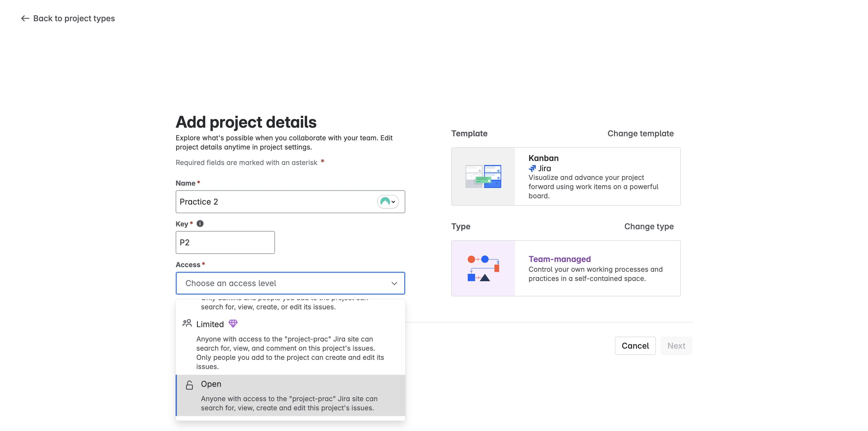
Task: Click the Limited people icon
Action: point(187,323)
